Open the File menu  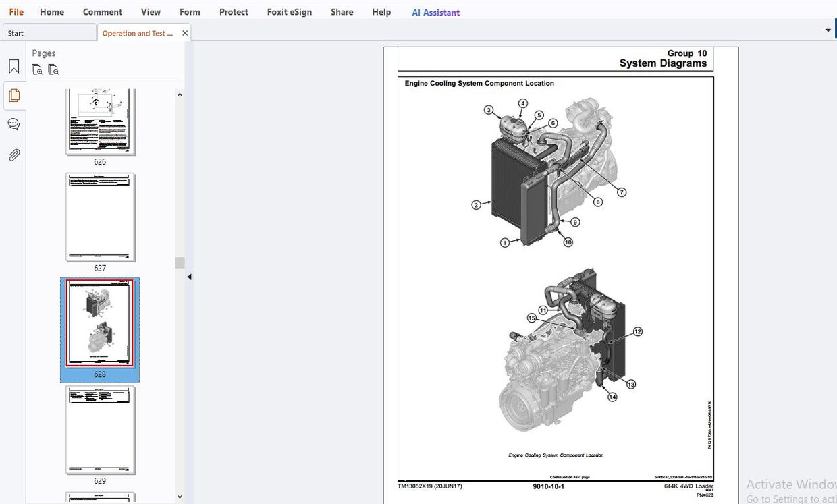(x=16, y=12)
